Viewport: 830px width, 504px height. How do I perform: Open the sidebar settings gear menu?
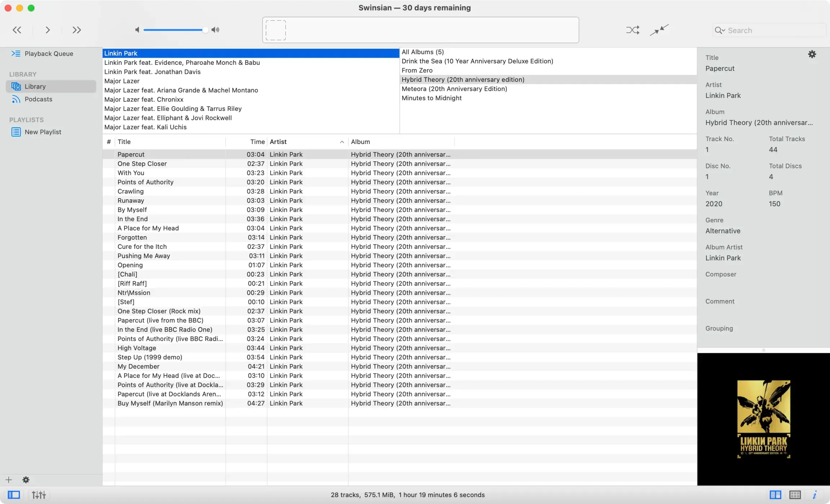(x=26, y=480)
